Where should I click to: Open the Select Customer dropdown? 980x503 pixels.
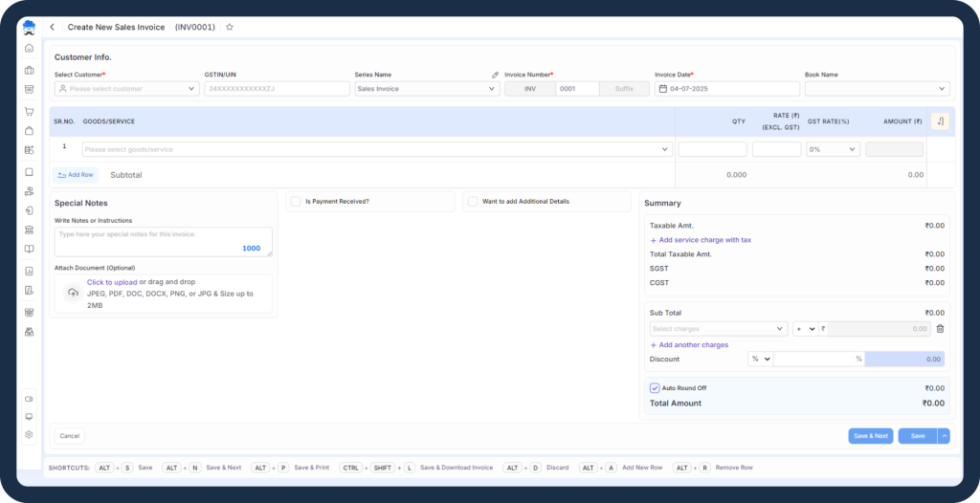click(x=127, y=89)
